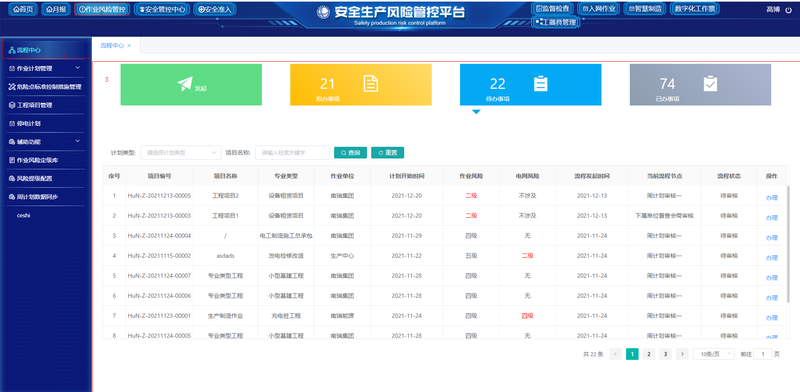This screenshot has height=392, width=800.
Task: Click the cell 充电桩工程
Action: click(286, 316)
